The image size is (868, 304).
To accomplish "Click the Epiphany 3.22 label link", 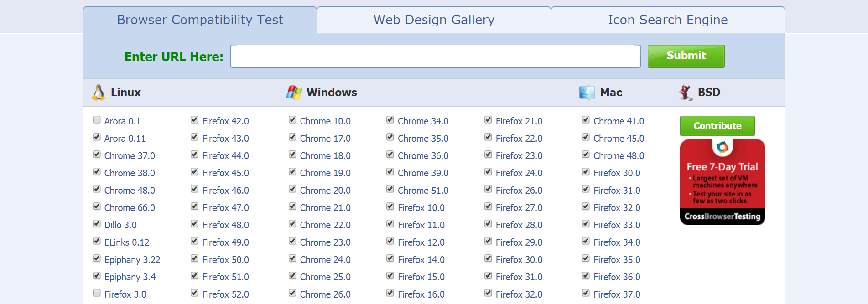I will point(132,260).
